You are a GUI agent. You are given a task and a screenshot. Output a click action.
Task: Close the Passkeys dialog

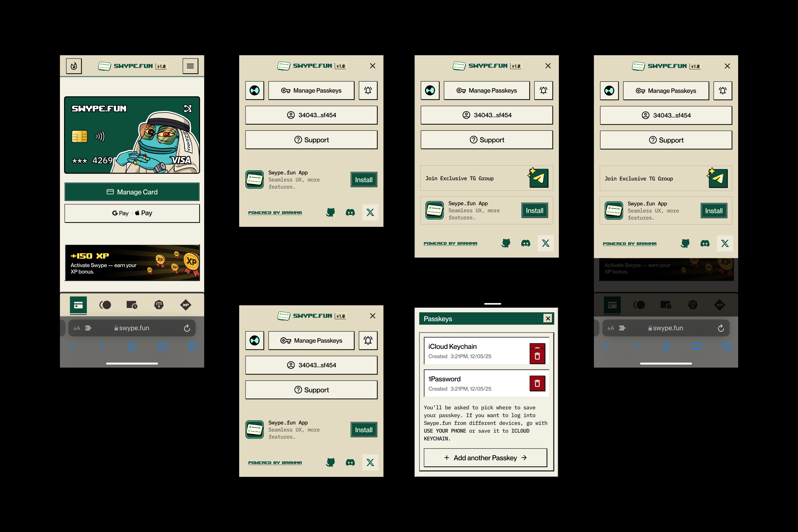pos(548,318)
